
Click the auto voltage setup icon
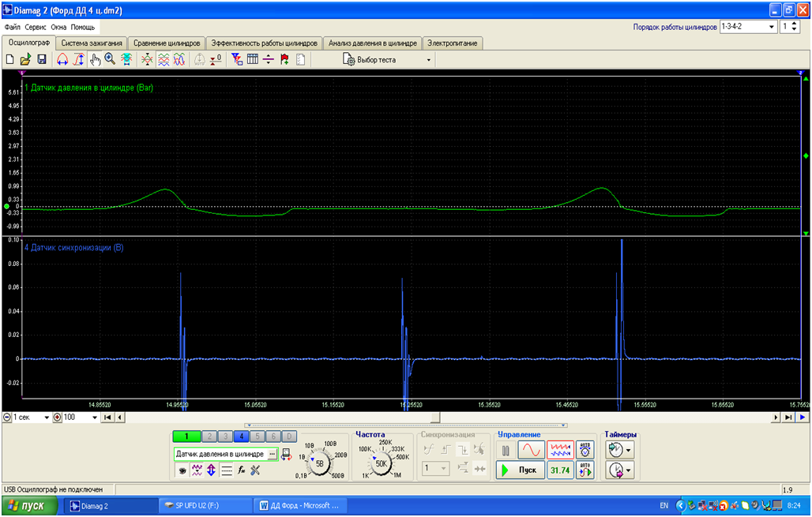(585, 450)
